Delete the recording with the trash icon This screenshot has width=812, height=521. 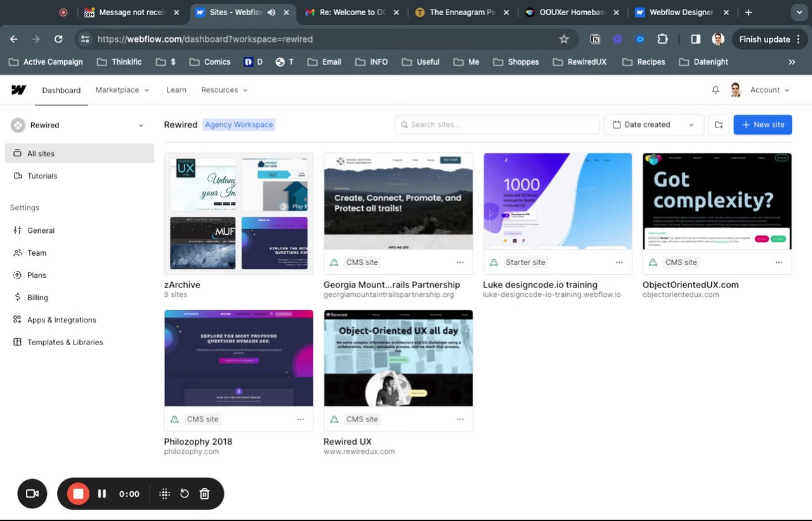click(204, 494)
